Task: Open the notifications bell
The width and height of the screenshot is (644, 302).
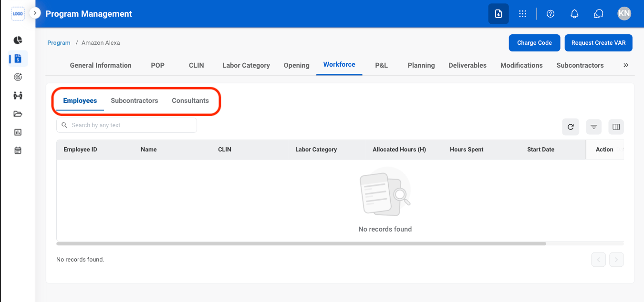Action: point(574,14)
